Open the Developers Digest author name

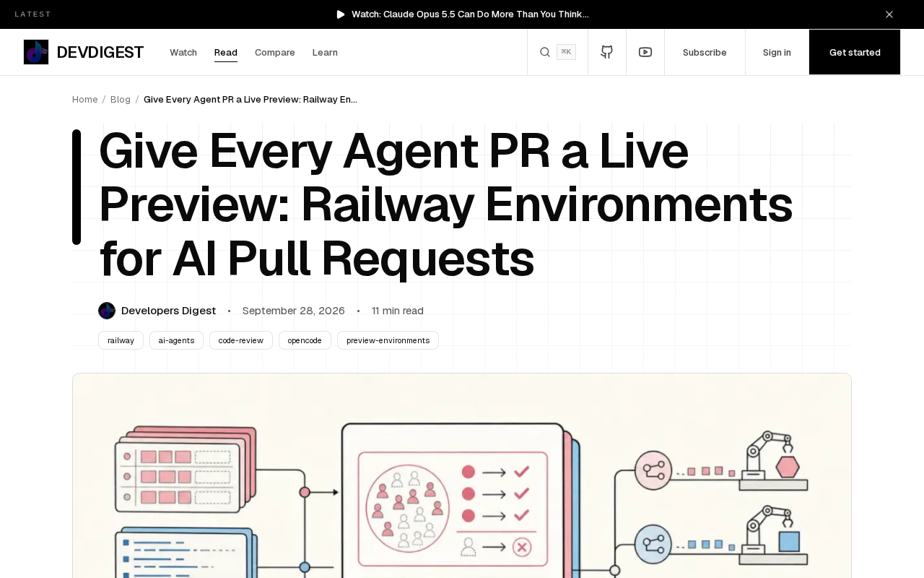click(169, 311)
